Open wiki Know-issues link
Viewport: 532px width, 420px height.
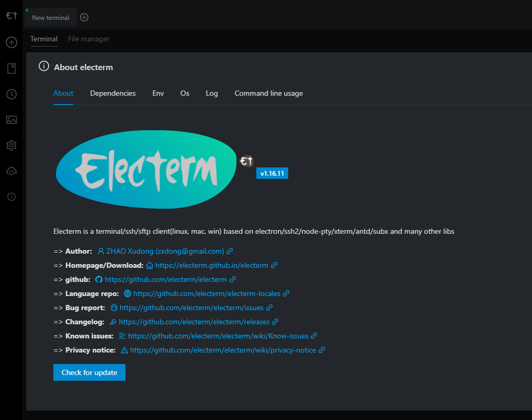coord(218,336)
